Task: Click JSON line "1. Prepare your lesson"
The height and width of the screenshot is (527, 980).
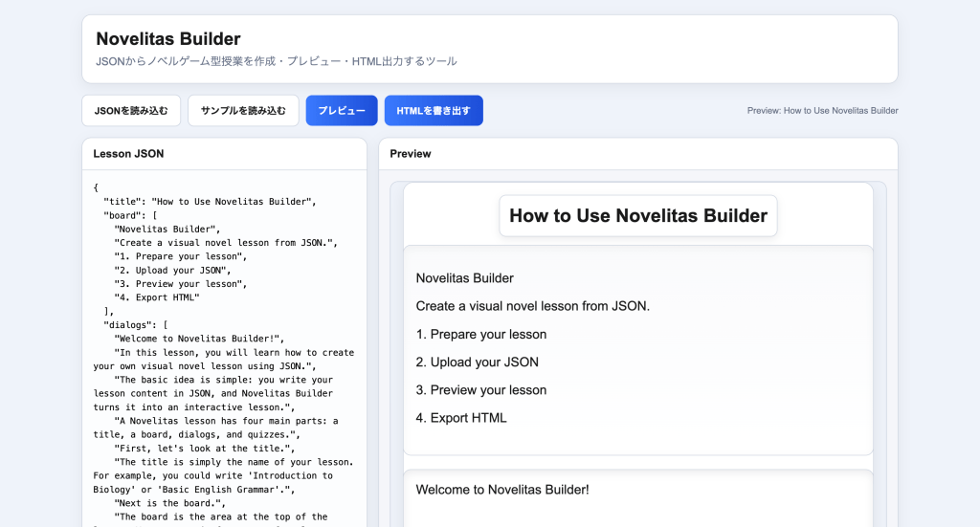Action: (x=181, y=256)
